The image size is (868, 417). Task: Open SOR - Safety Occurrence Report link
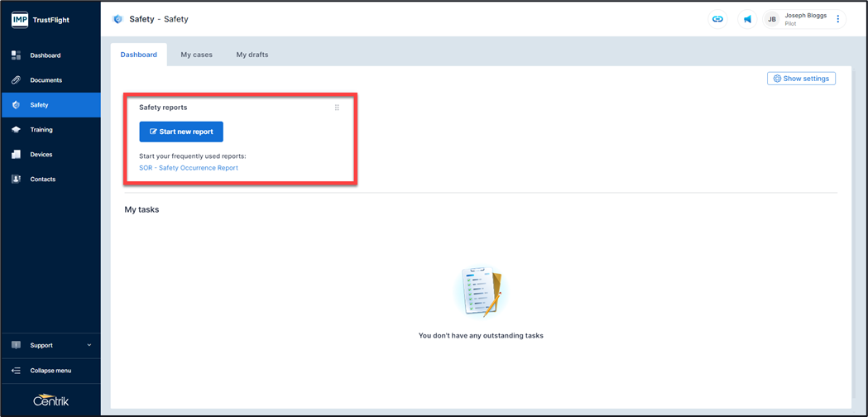(x=189, y=168)
